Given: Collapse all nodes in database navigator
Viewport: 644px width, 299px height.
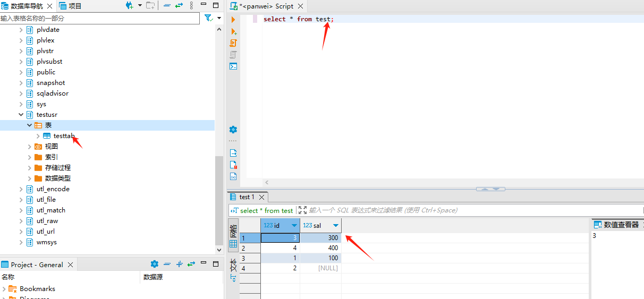Looking at the screenshot, I should [x=167, y=5].
